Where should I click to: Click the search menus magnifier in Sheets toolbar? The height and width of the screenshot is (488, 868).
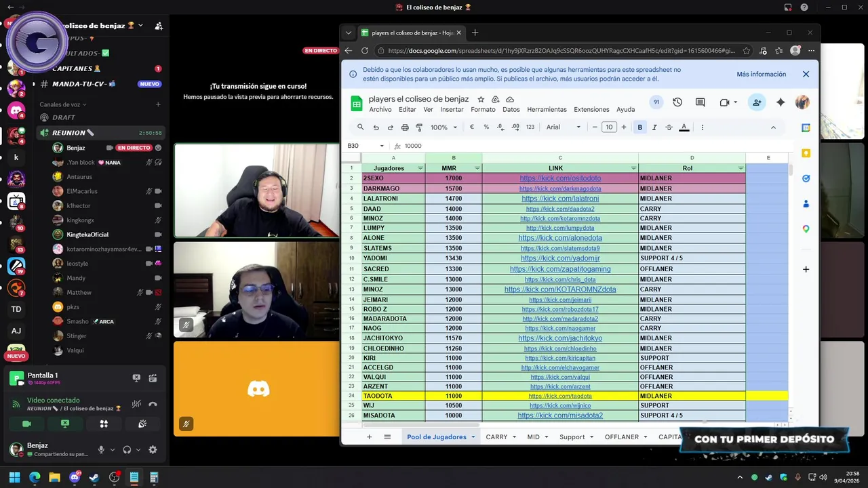click(361, 127)
